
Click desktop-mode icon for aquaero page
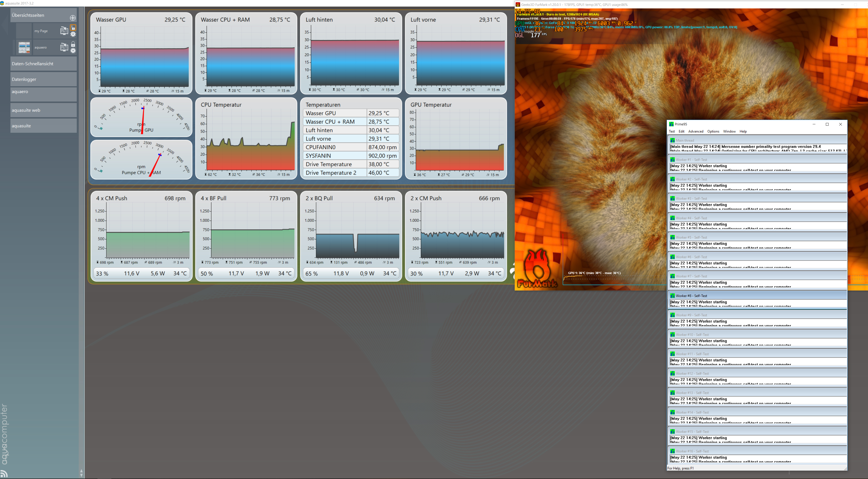click(x=64, y=47)
